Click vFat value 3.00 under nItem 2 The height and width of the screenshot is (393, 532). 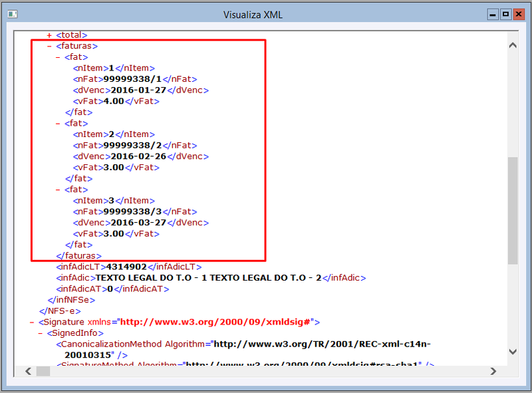tap(114, 168)
